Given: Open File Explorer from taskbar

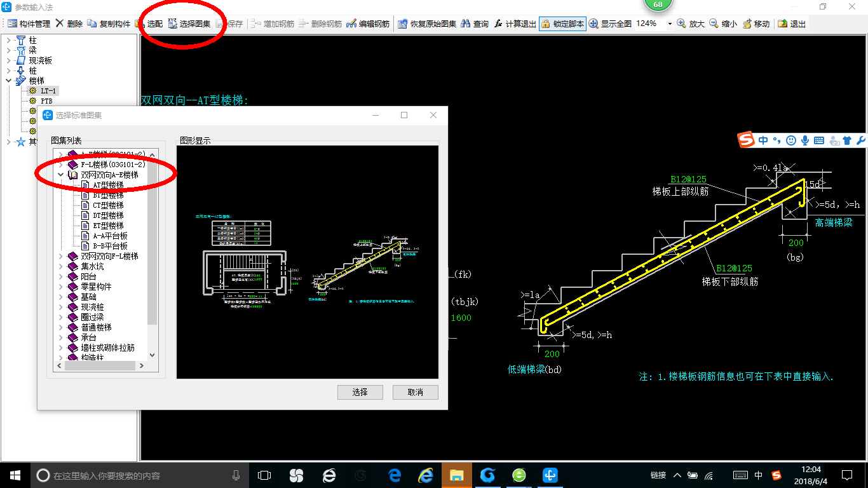Looking at the screenshot, I should [x=456, y=475].
